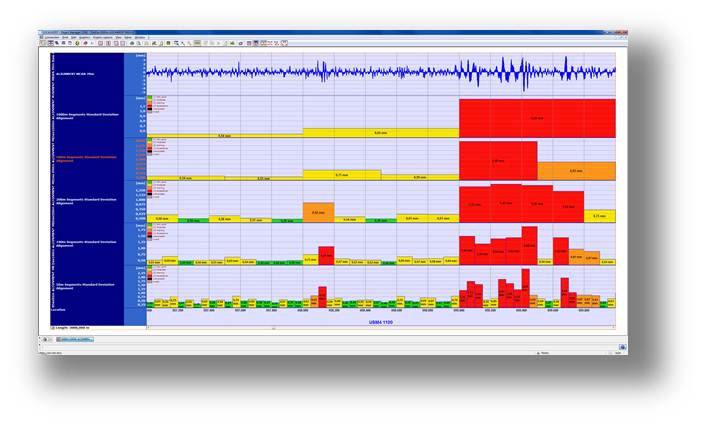Click the orange bar in the 200m segments track

coord(318,211)
